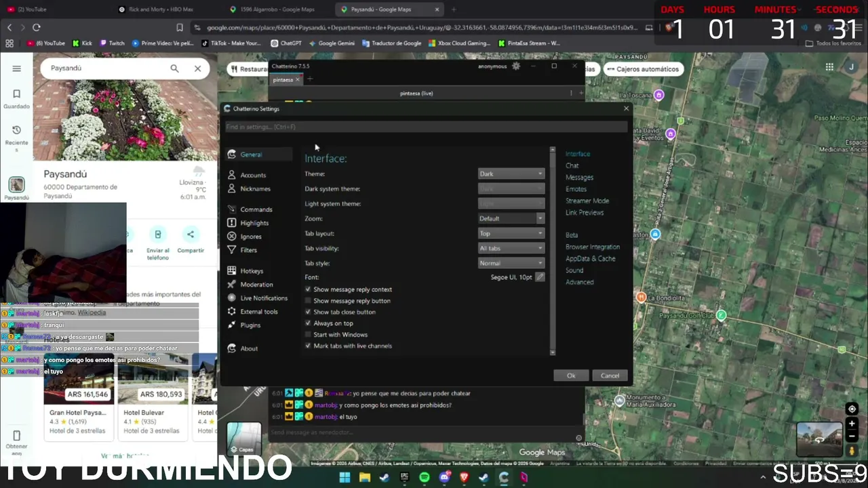The height and width of the screenshot is (488, 868).
Task: Open the ChatGPT bookmark
Action: point(286,43)
